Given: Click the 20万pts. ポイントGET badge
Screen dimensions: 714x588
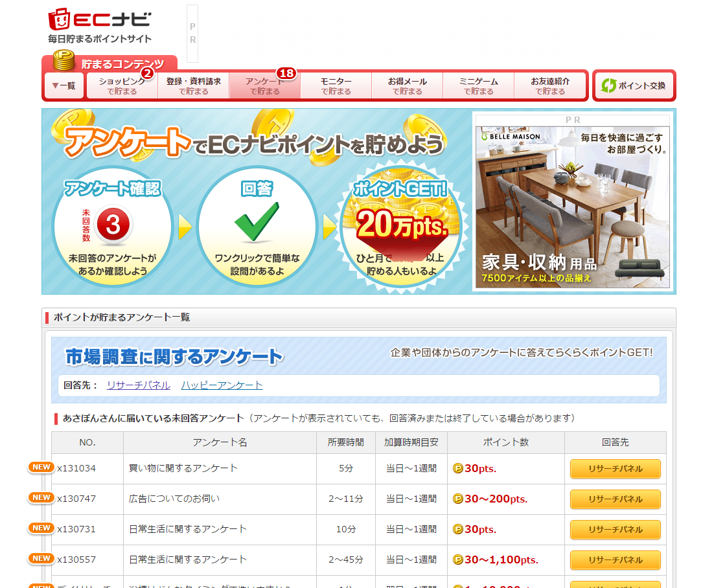Looking at the screenshot, I should [x=400, y=226].
